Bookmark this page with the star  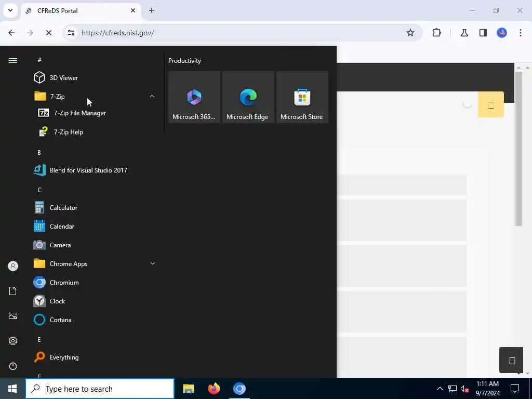click(x=410, y=33)
